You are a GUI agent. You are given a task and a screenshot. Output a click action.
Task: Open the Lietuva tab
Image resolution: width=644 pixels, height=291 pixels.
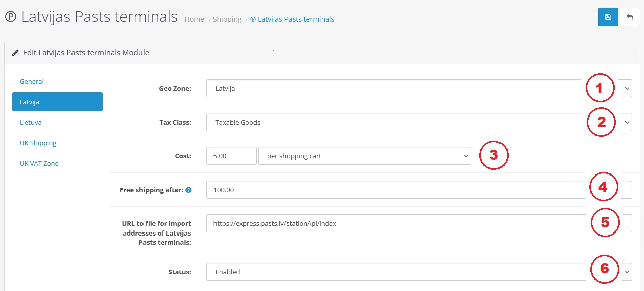point(31,122)
